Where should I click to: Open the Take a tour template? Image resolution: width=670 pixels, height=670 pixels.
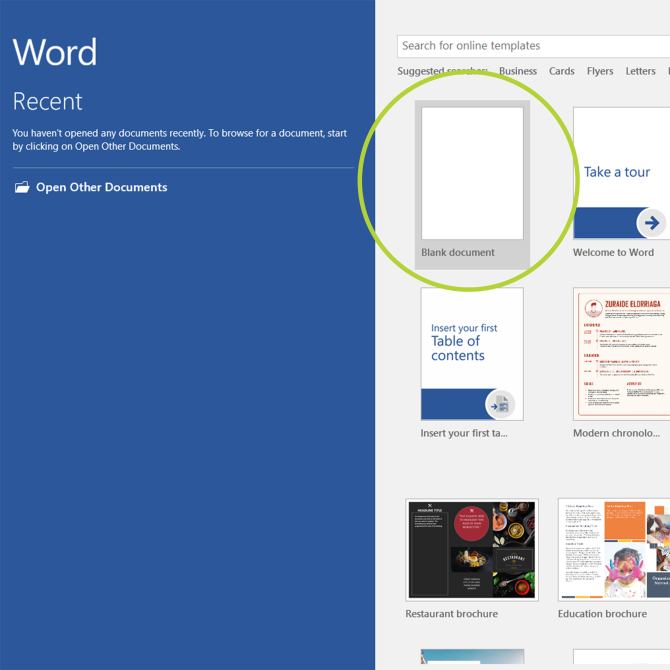tap(622, 173)
